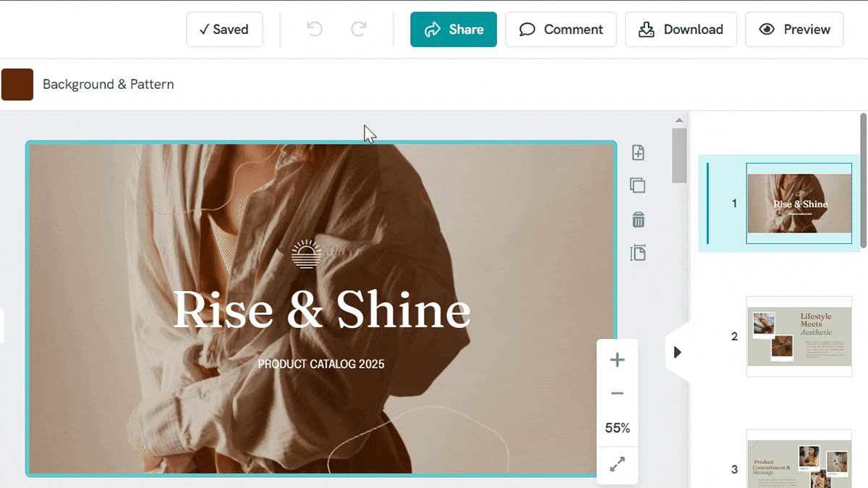Image resolution: width=868 pixels, height=488 pixels.
Task: Zoom out of the canvas
Action: (617, 393)
